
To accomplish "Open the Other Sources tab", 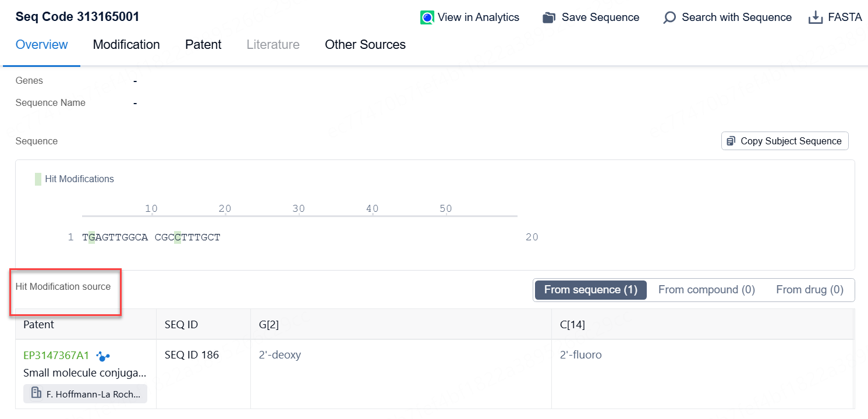I will coord(365,45).
